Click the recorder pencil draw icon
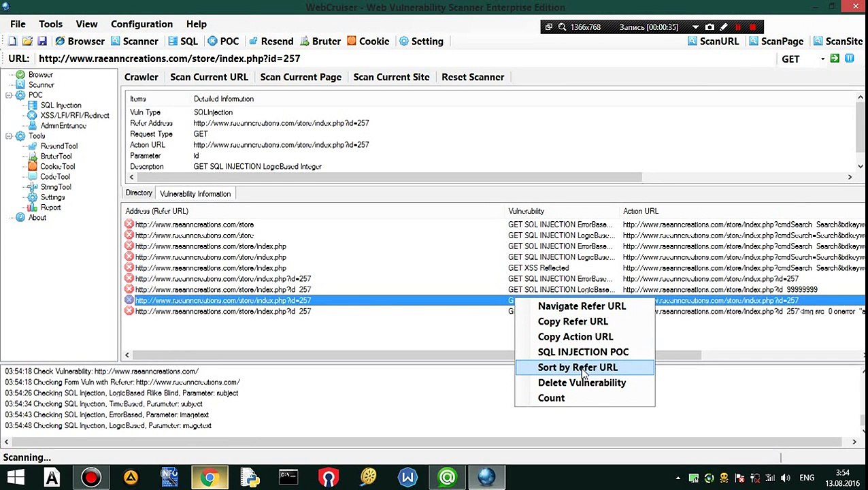 click(x=724, y=27)
